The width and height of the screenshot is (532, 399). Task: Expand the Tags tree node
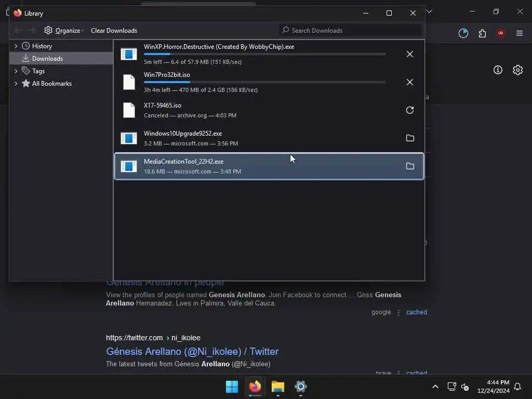point(16,71)
